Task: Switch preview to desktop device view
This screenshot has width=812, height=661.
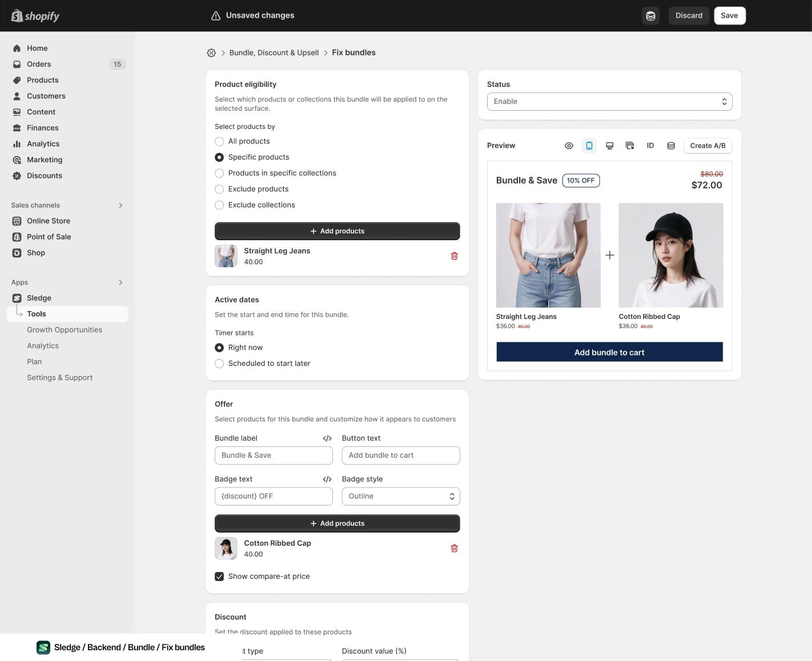Action: click(610, 146)
